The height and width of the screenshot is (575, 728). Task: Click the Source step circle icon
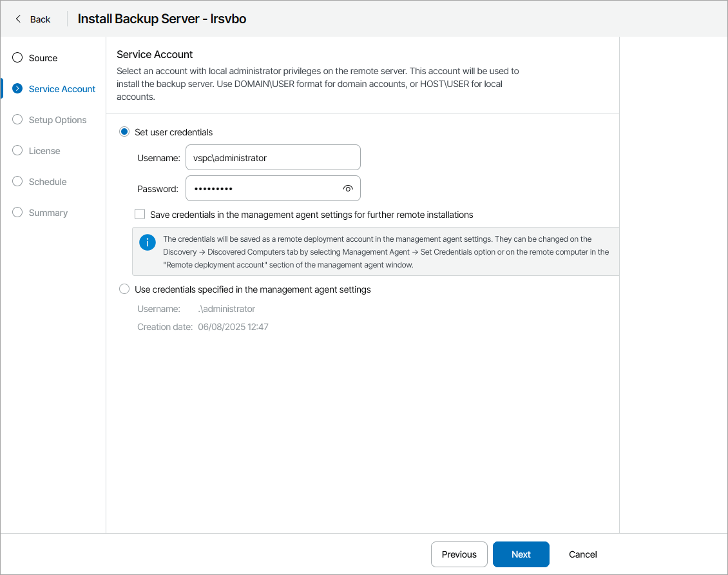pyautogui.click(x=17, y=57)
